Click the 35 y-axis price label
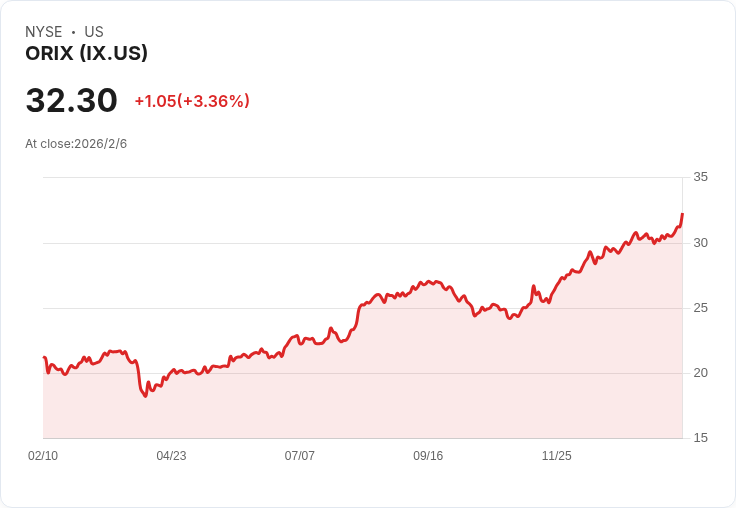 [700, 177]
